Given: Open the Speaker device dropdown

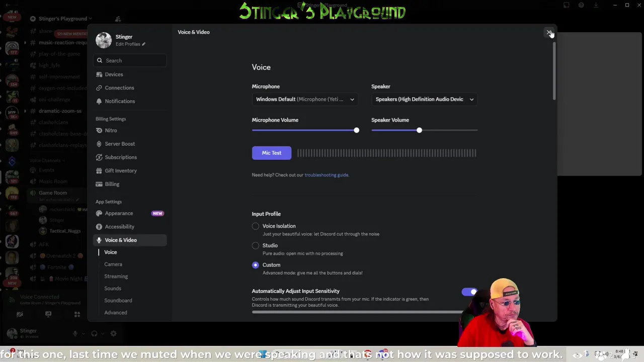Looking at the screenshot, I should point(424,100).
